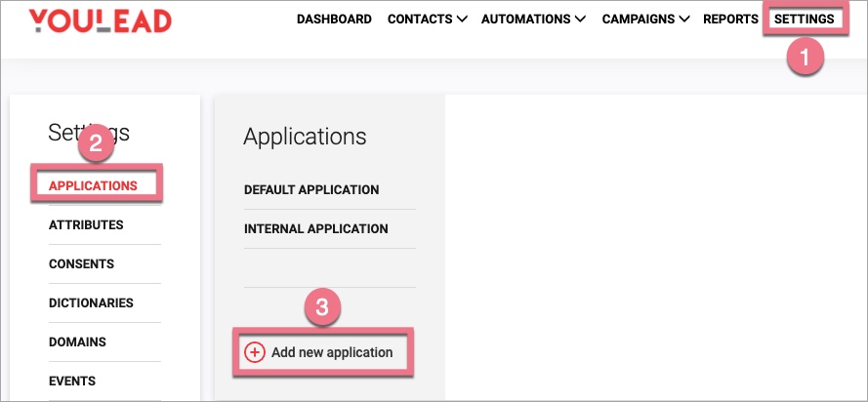Open the Internal Application entry
Screen dimensions: 868x402
pyautogui.click(x=315, y=228)
